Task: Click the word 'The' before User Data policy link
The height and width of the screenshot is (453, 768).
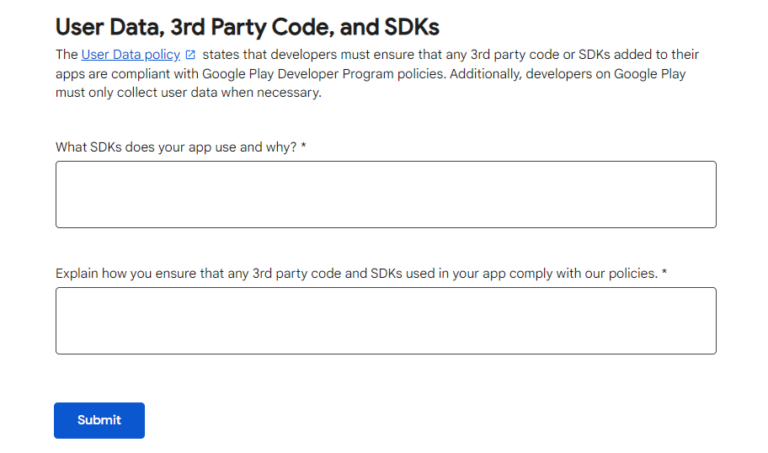Action: (66, 54)
